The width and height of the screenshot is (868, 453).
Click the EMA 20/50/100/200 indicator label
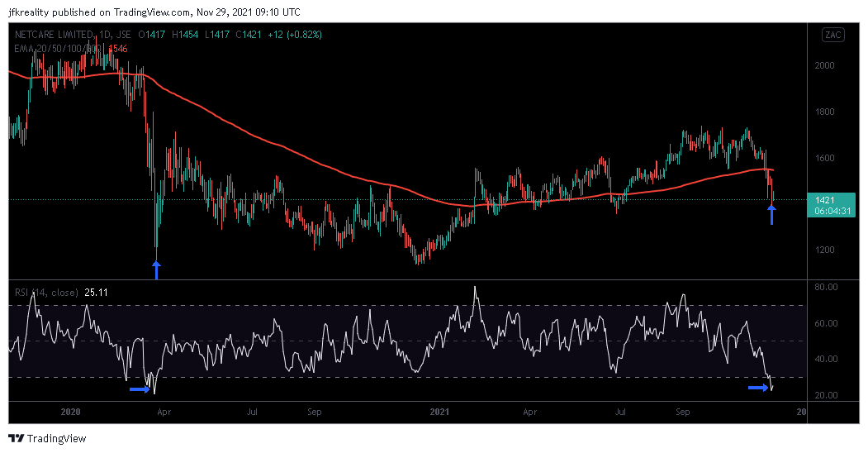click(x=58, y=49)
